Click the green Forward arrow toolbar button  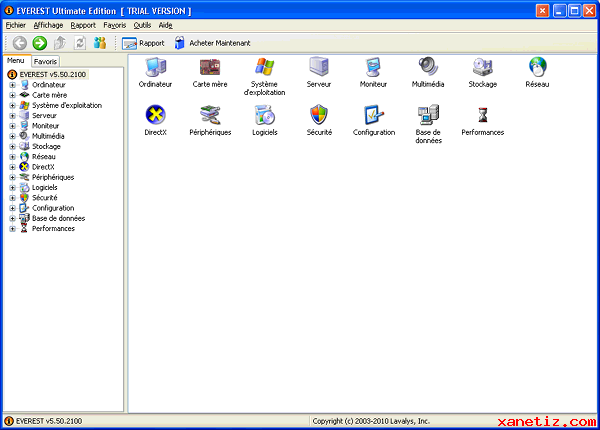click(x=39, y=43)
